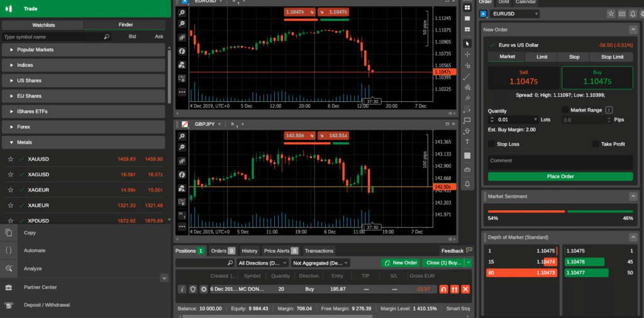Screen dimensions: 644x318
Task: Share EURUSD chart via Facebook icon
Action: pyautogui.click(x=182, y=52)
